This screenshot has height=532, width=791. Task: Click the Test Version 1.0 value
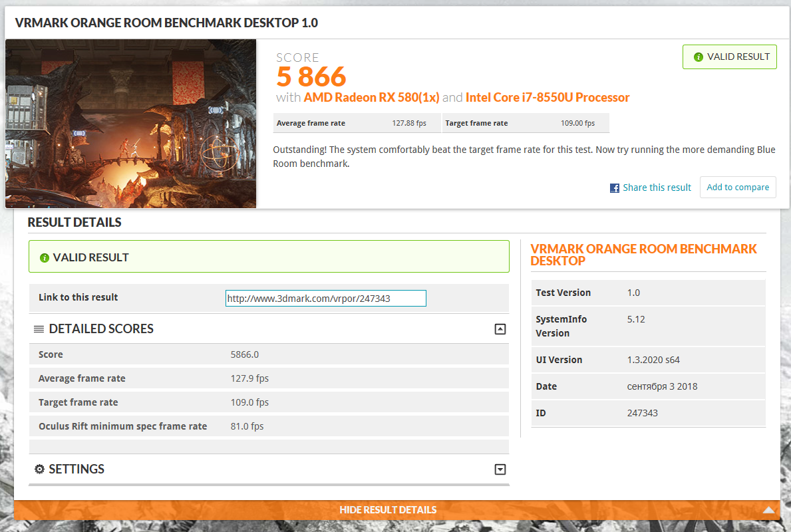pyautogui.click(x=633, y=293)
